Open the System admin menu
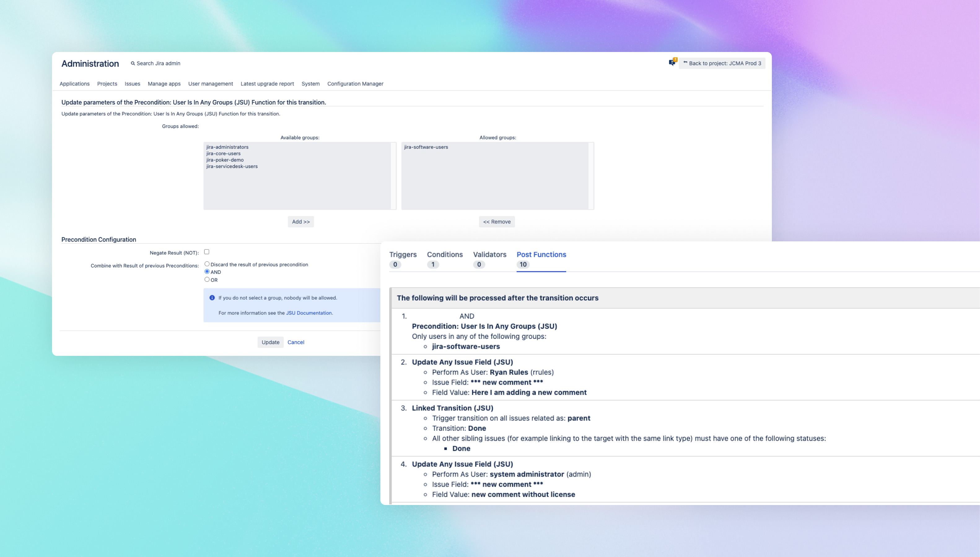The height and width of the screenshot is (557, 980). coord(310,84)
